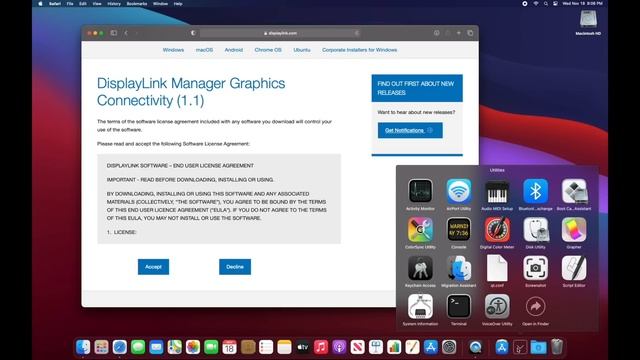Open Corporate Installers for Windows tab
The height and width of the screenshot is (360, 640).
(x=359, y=50)
